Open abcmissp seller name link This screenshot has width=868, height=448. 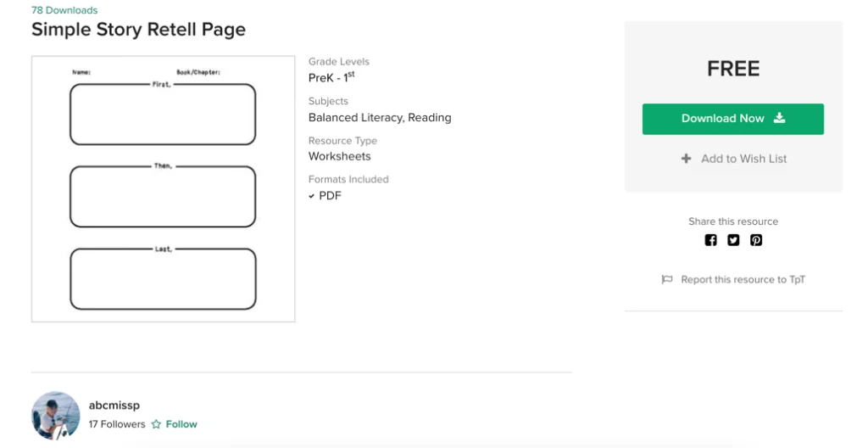(x=114, y=406)
